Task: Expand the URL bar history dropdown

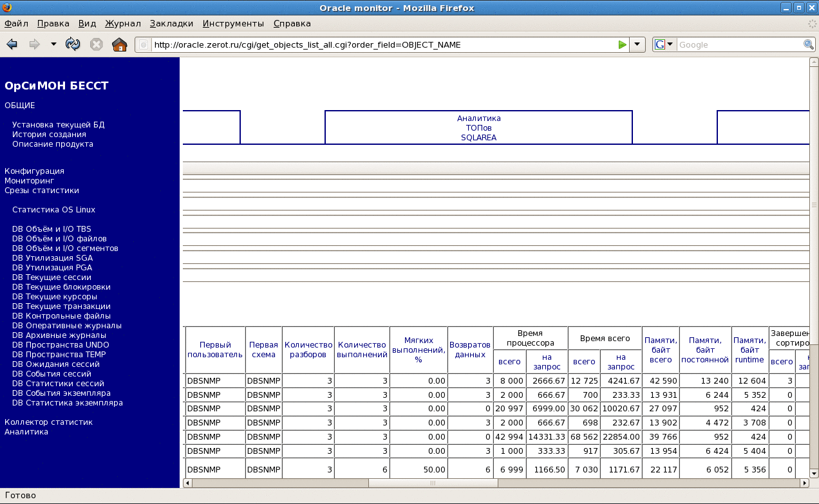Action: pyautogui.click(x=637, y=44)
